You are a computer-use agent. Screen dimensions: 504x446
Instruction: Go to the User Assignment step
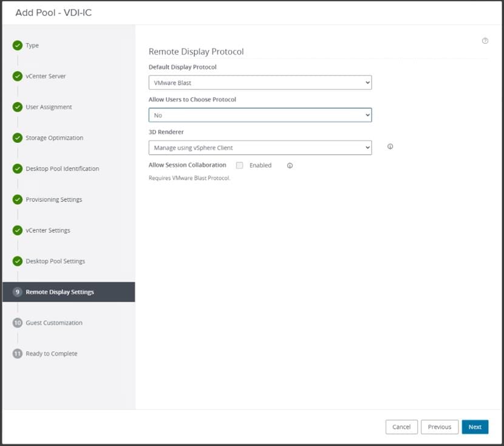pyautogui.click(x=49, y=107)
